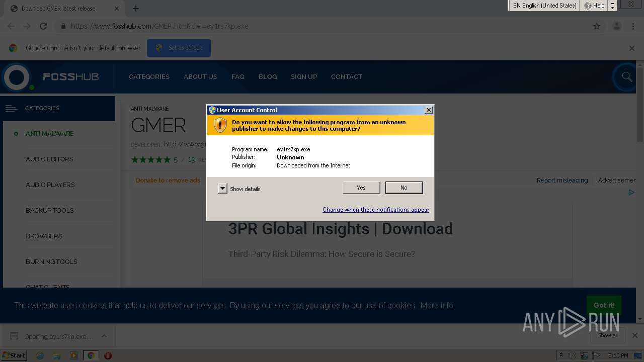
Task: Click the EN English (United States) language bar
Action: coord(545,6)
